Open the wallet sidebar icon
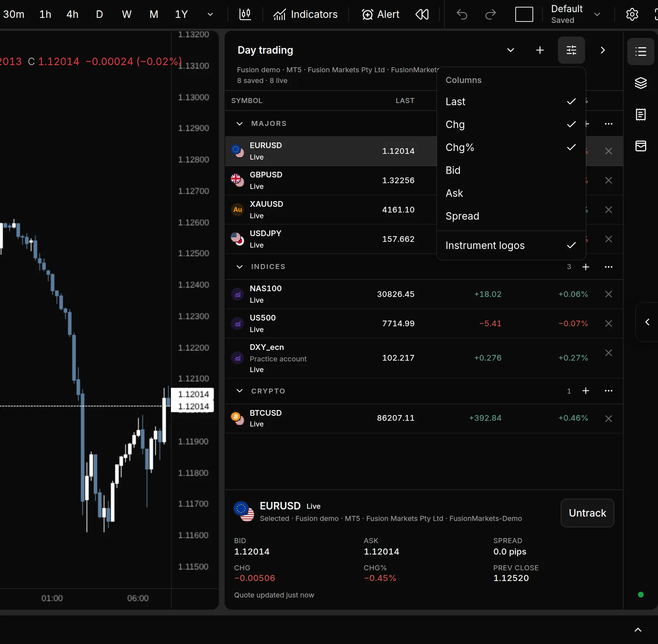Image resolution: width=658 pixels, height=644 pixels. point(640,146)
